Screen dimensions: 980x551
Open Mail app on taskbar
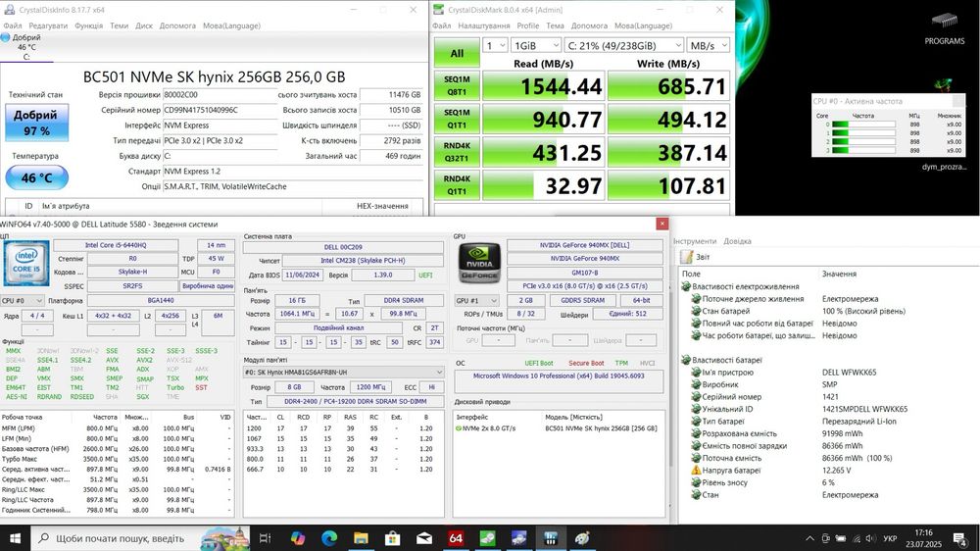tap(424, 538)
